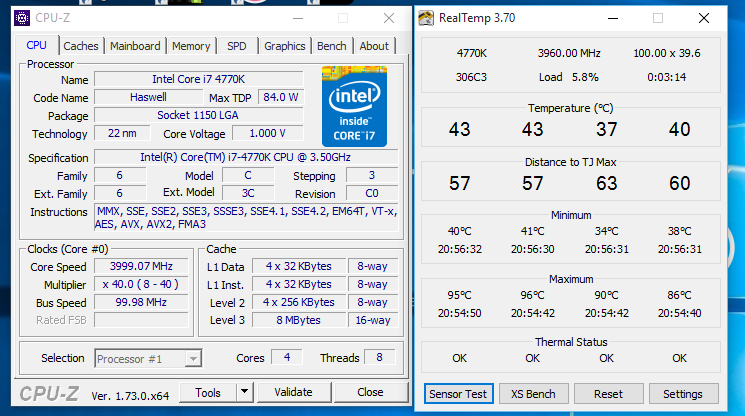
Task: Click the L1 Data size '4 x 32 KBytes'
Action: tap(299, 266)
